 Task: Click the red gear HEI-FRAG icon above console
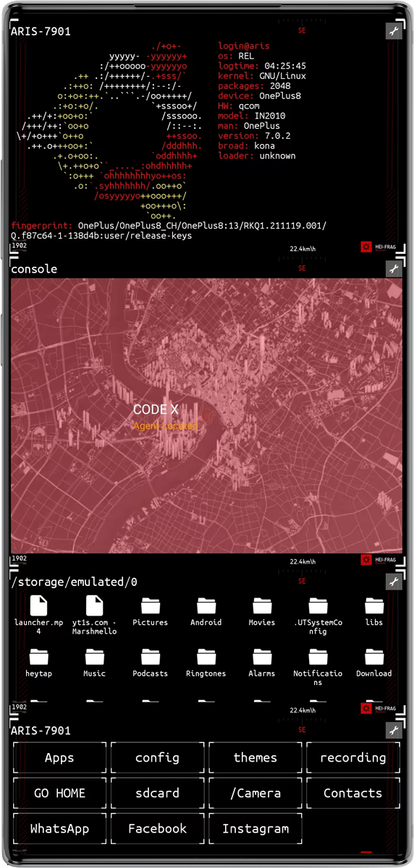[x=366, y=247]
